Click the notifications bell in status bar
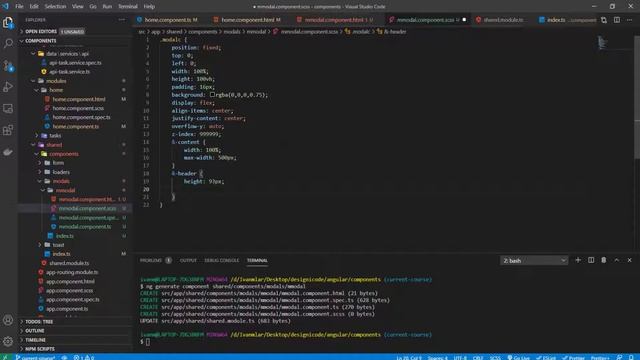 tap(631, 357)
